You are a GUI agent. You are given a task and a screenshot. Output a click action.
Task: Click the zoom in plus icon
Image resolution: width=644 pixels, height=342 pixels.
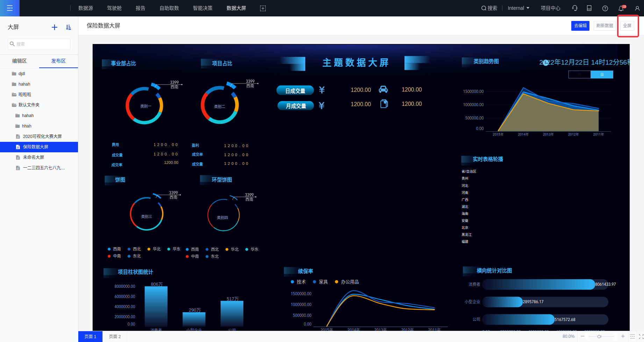tap(623, 336)
